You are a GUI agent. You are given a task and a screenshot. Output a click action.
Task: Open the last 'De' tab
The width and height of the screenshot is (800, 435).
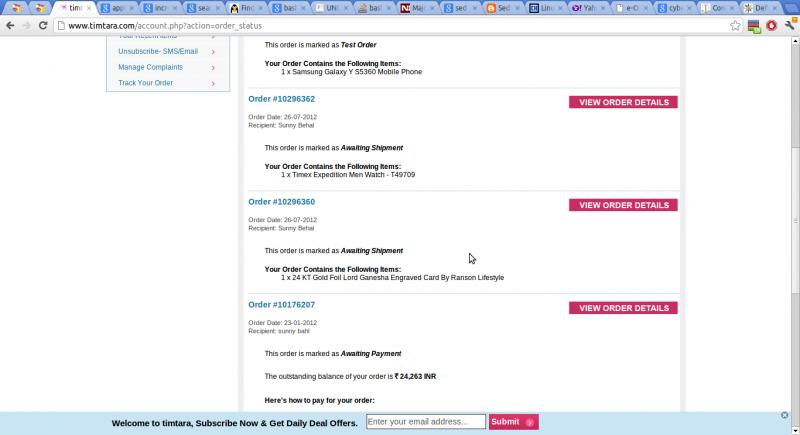pyautogui.click(x=760, y=8)
